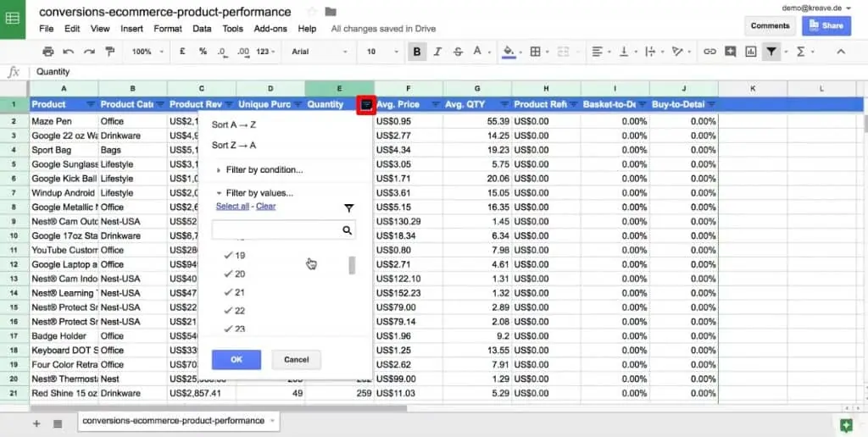Select the Paint format tool

(109, 52)
